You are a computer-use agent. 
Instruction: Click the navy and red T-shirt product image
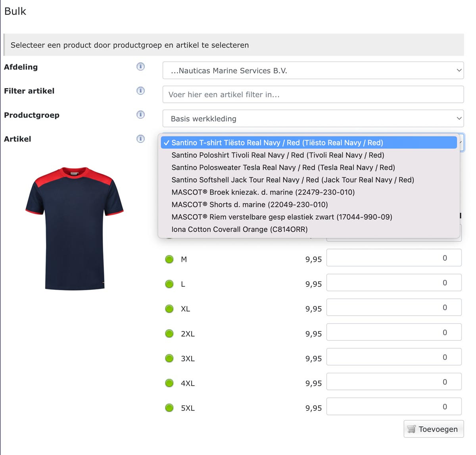pyautogui.click(x=75, y=228)
